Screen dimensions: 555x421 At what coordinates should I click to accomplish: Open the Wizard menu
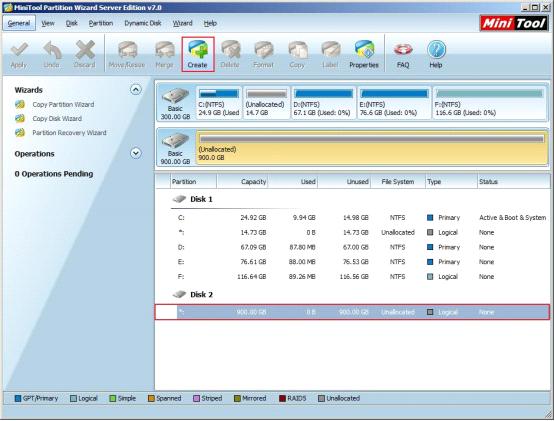click(183, 23)
